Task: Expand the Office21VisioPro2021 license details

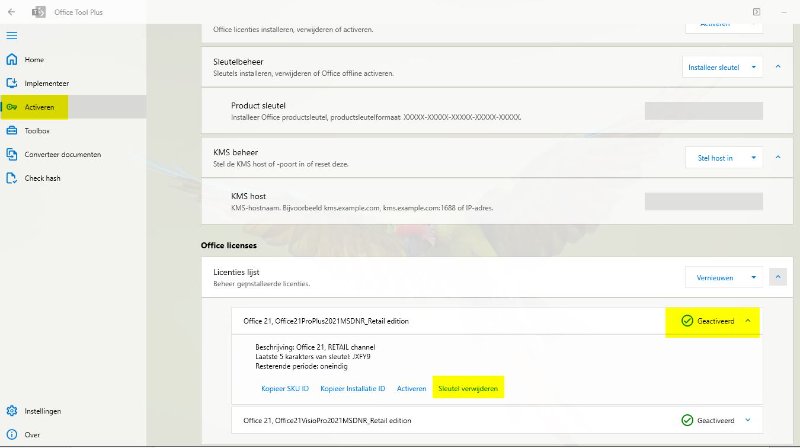Action: click(748, 420)
